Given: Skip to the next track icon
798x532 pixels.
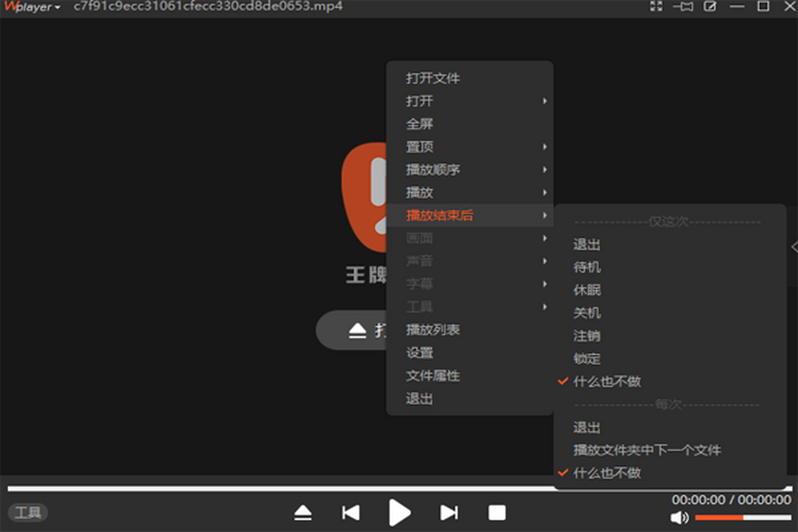Looking at the screenshot, I should [449, 512].
